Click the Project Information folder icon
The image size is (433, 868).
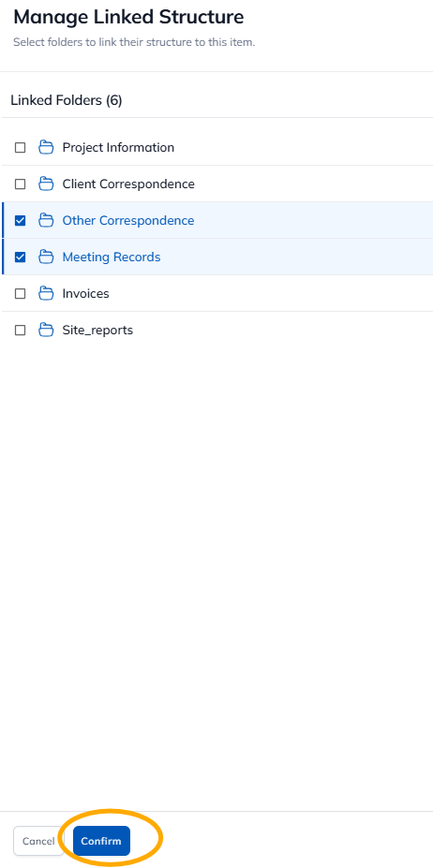[x=46, y=147]
